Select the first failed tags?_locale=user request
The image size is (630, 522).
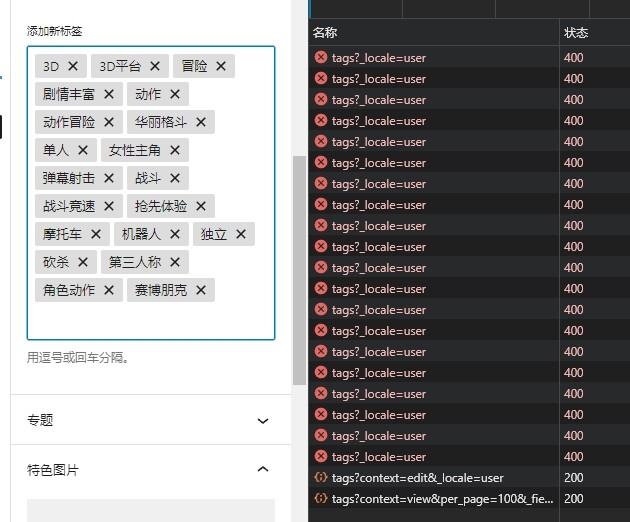378,58
